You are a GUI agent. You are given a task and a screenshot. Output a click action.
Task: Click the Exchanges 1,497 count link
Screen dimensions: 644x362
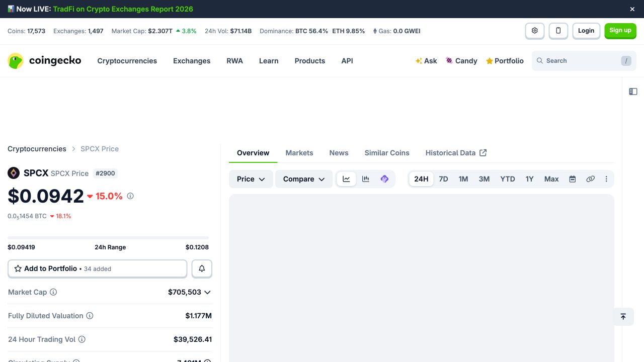(96, 31)
